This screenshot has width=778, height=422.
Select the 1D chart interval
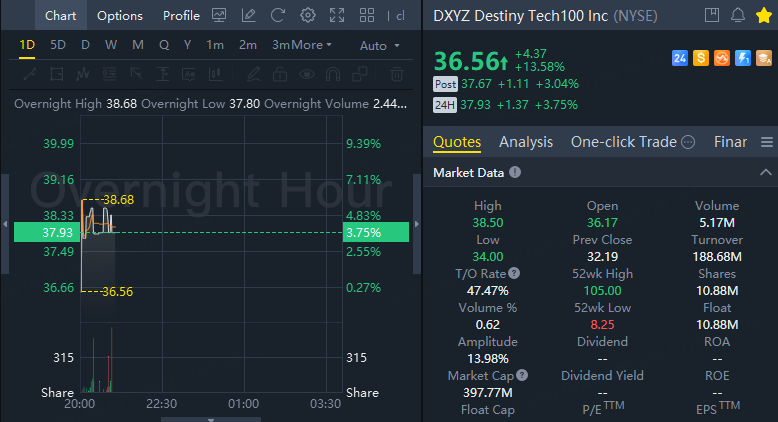(27, 45)
